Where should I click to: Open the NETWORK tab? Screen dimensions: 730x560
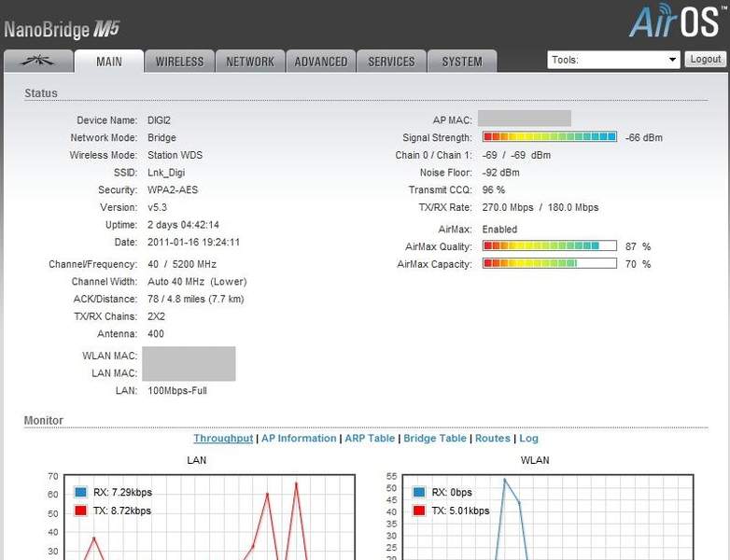(250, 61)
